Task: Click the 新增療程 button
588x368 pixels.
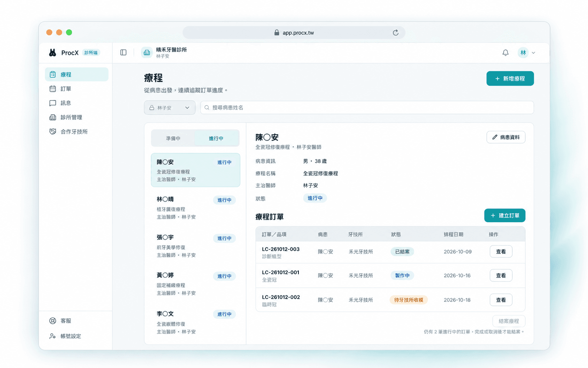Action: click(510, 79)
